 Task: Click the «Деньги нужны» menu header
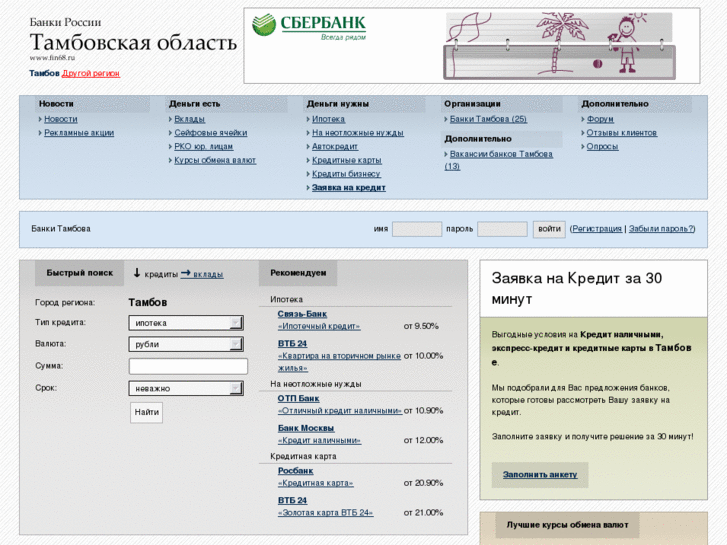338,104
